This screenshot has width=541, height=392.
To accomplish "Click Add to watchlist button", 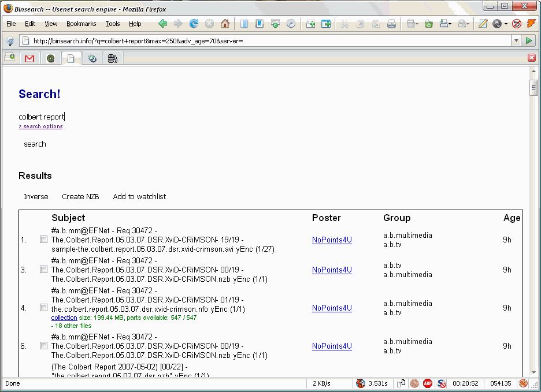I will tap(139, 196).
